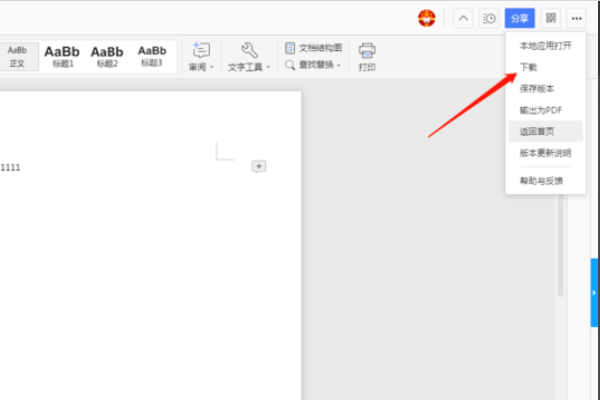Click the add comment plus icon beside page

coord(259,167)
